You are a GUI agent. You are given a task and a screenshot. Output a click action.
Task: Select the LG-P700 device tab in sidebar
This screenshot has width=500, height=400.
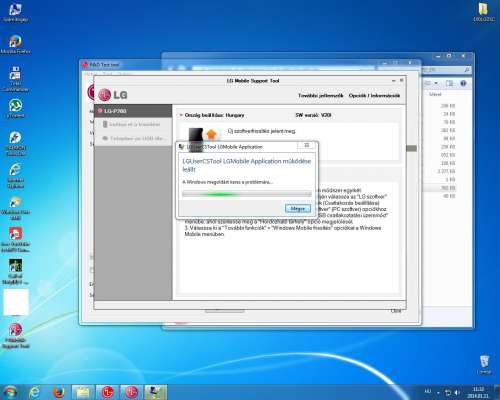pyautogui.click(x=133, y=111)
